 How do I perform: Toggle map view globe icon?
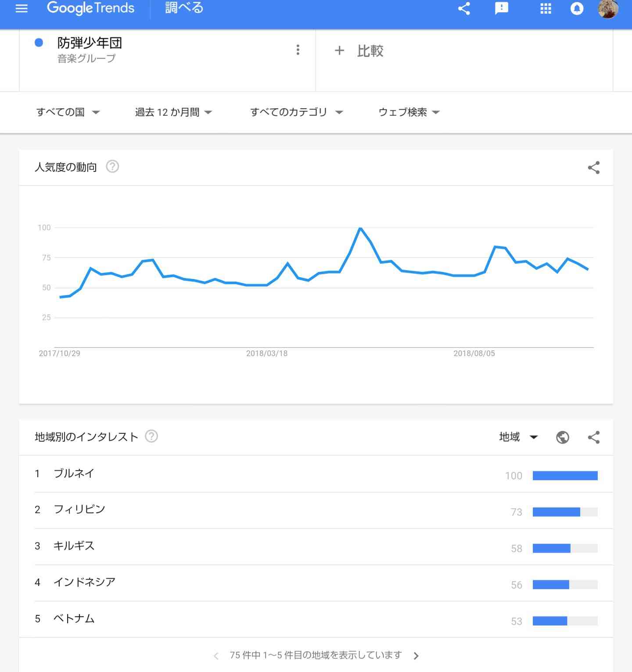tap(562, 437)
